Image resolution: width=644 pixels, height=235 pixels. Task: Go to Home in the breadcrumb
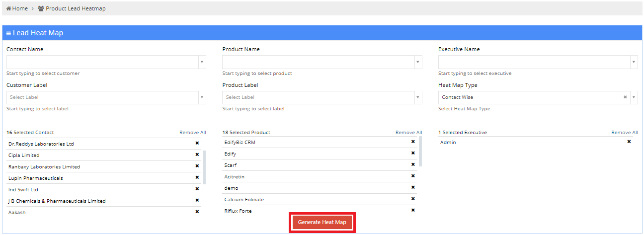pos(17,8)
